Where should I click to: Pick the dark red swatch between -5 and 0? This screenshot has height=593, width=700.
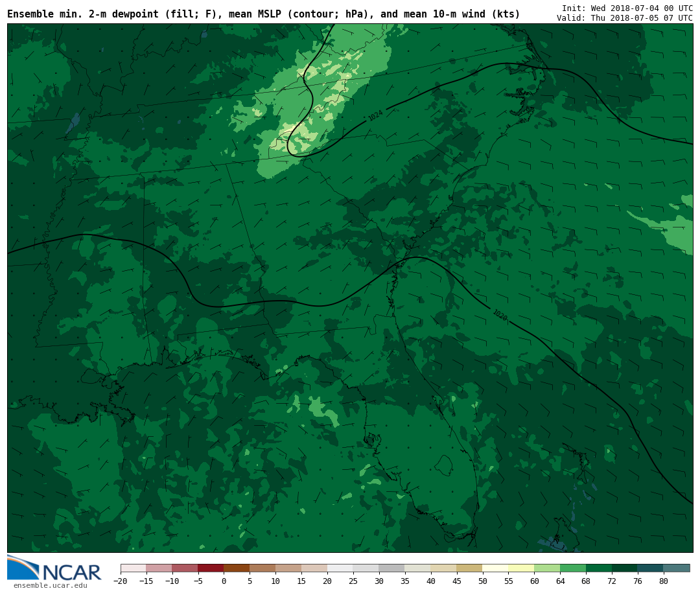pyautogui.click(x=211, y=568)
